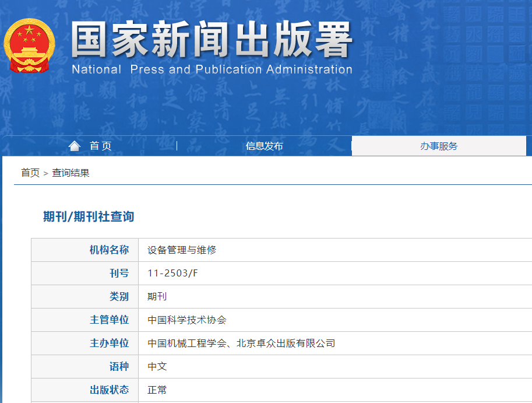Select the 设备管理与维修 name value
Image resolution: width=532 pixels, height=403 pixels.
(182, 250)
